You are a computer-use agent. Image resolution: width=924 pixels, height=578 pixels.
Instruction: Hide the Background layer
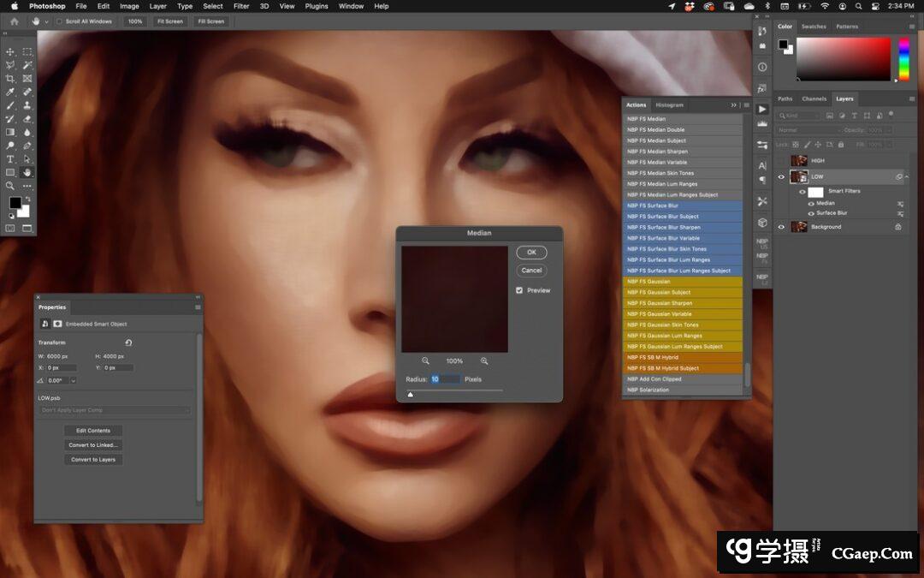click(x=781, y=227)
